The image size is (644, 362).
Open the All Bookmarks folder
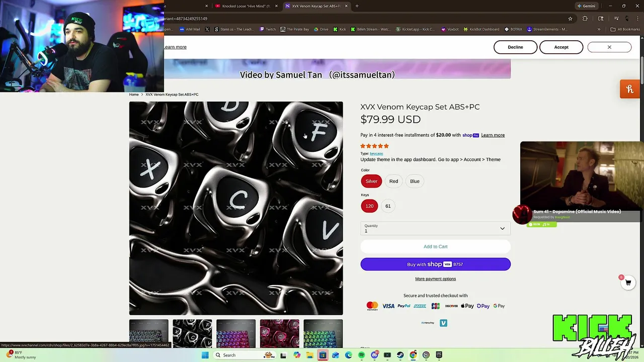(625, 29)
